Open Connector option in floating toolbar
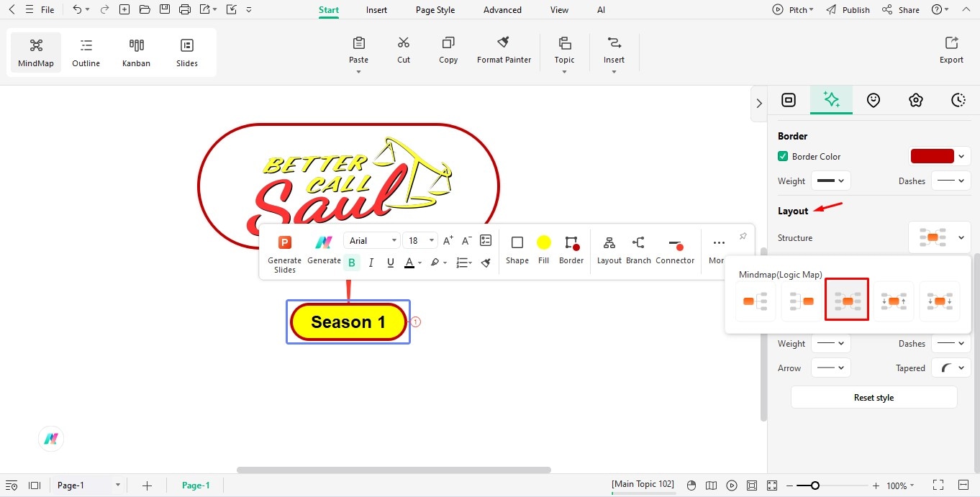The height and width of the screenshot is (497, 980). pyautogui.click(x=675, y=250)
